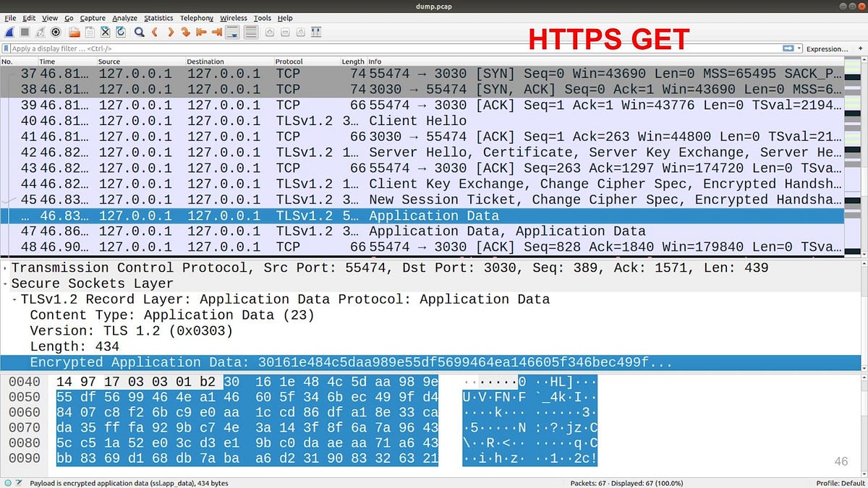Image resolution: width=868 pixels, height=488 pixels.
Task: Reset text to normal size icon
Action: pyautogui.click(x=300, y=33)
